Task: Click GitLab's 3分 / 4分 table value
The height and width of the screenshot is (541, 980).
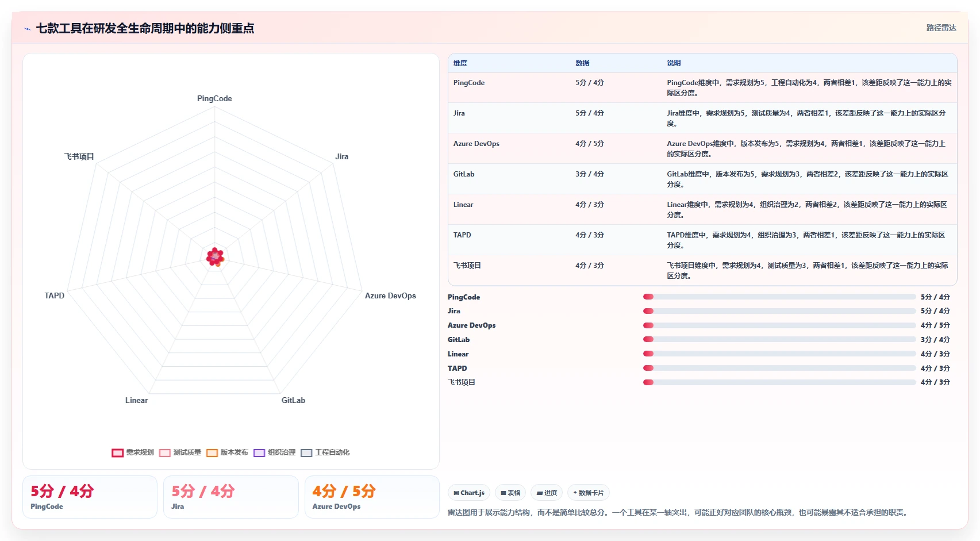Action: pyautogui.click(x=590, y=174)
